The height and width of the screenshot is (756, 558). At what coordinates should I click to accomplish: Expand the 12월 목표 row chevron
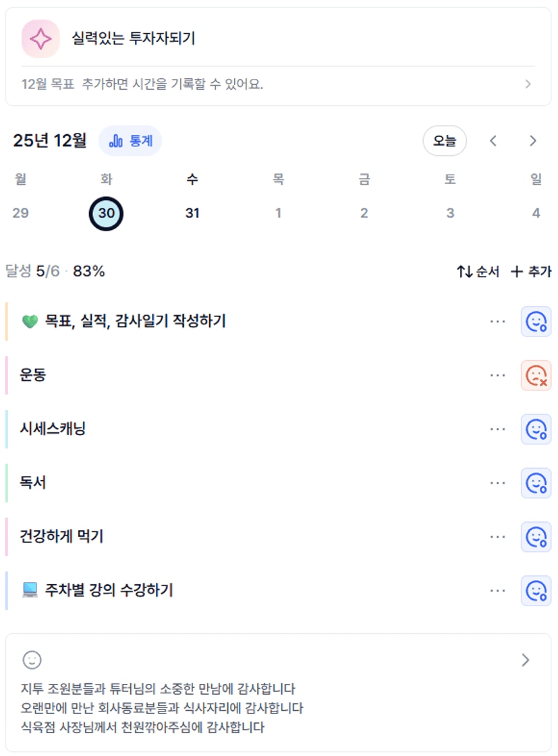click(528, 84)
